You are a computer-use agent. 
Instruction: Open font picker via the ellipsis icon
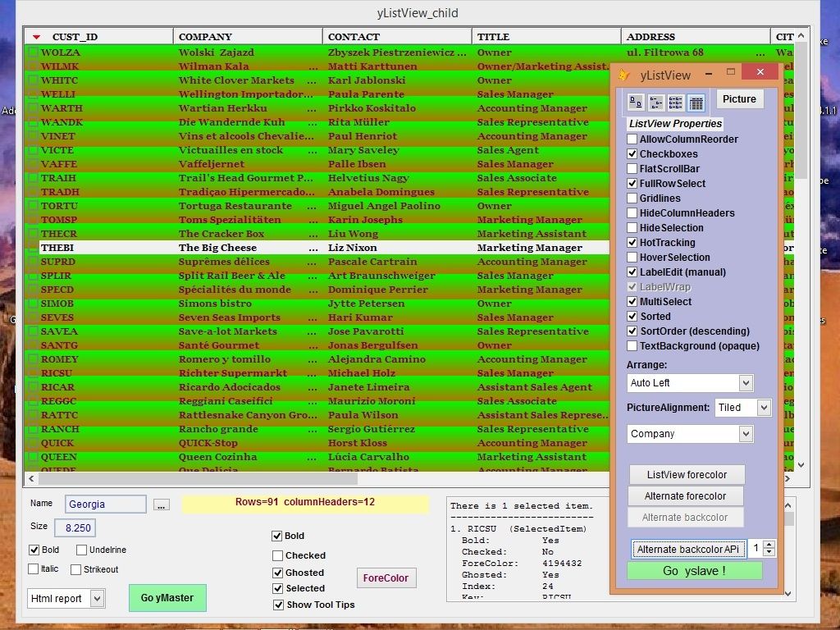[x=161, y=504]
